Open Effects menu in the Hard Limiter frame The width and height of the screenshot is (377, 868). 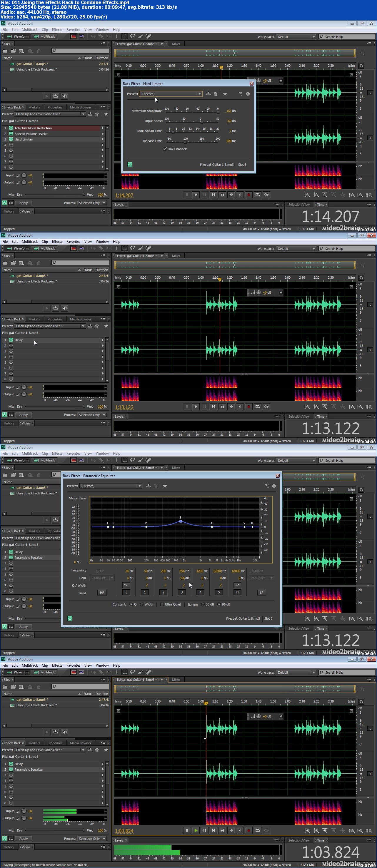click(57, 30)
